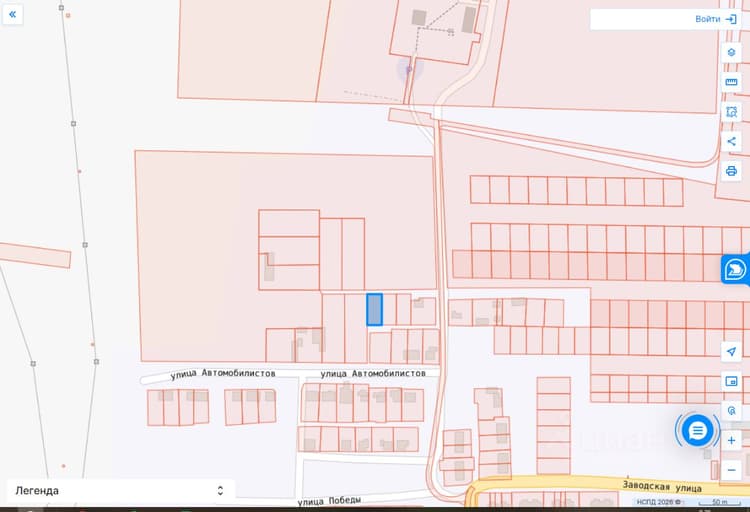
Task: Zoom out with the minus button
Action: pos(731,470)
